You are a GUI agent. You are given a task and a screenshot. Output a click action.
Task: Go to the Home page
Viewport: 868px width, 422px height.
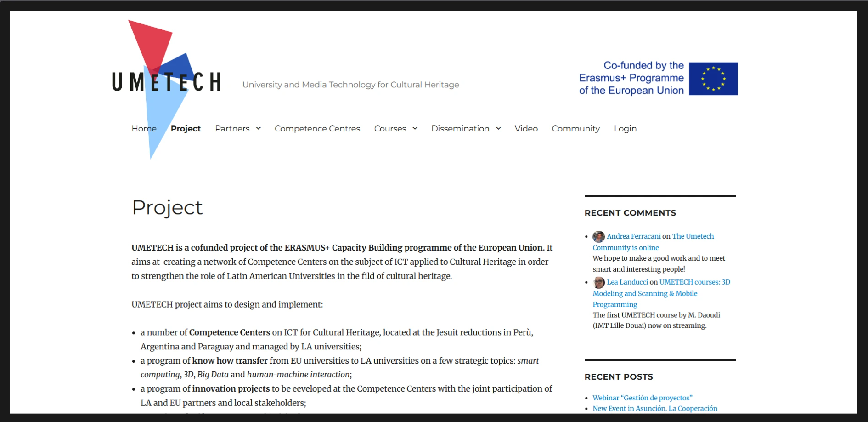click(x=144, y=129)
